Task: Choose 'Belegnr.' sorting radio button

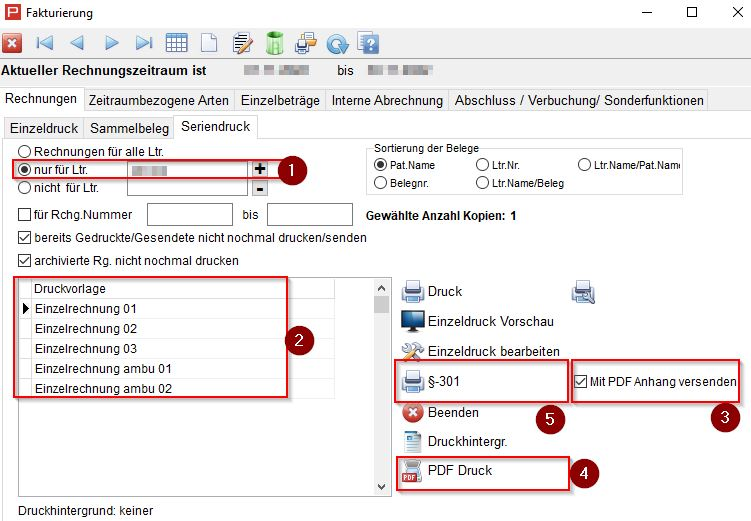Action: pyautogui.click(x=381, y=183)
